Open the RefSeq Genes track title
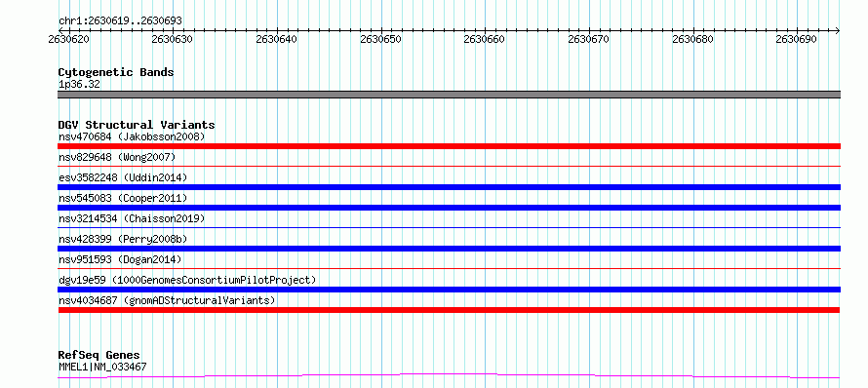This screenshot has width=868, height=388. pyautogui.click(x=99, y=356)
